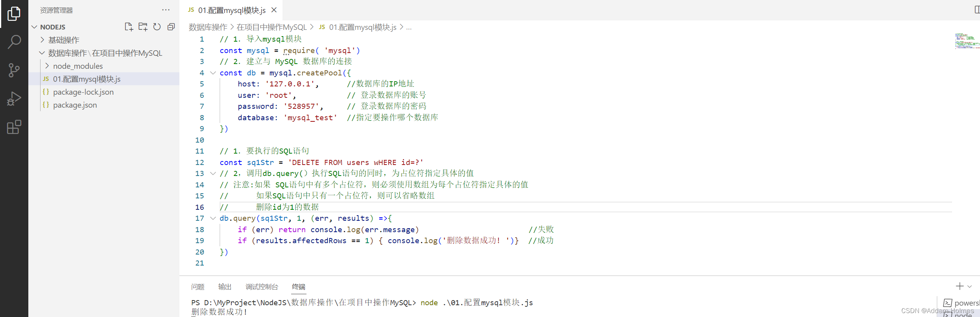
Task: Click the 资源管理器 sidebar title
Action: click(56, 10)
